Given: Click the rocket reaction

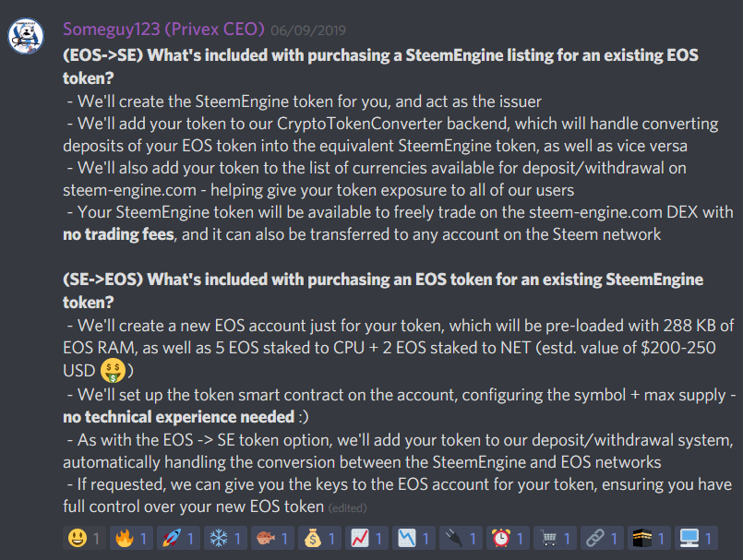Looking at the screenshot, I should (178, 537).
